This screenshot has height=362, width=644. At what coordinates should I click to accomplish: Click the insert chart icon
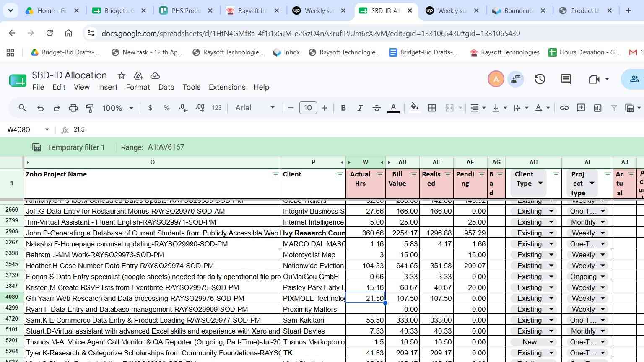(597, 108)
